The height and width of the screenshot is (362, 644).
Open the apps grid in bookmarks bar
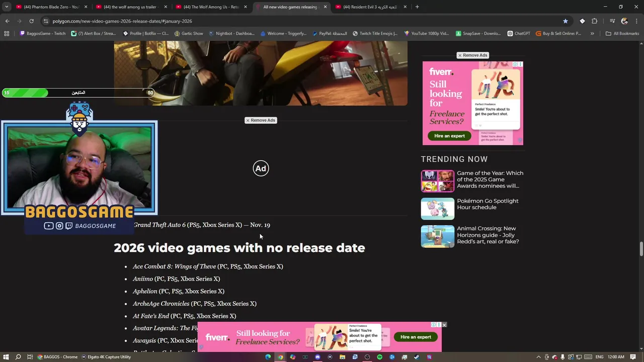pos(7,34)
